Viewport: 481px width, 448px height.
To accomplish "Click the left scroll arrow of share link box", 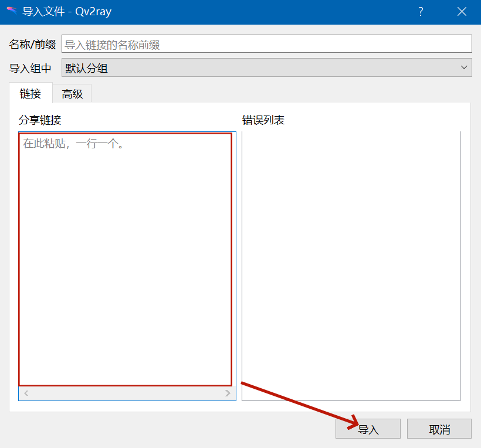I will coord(26,393).
